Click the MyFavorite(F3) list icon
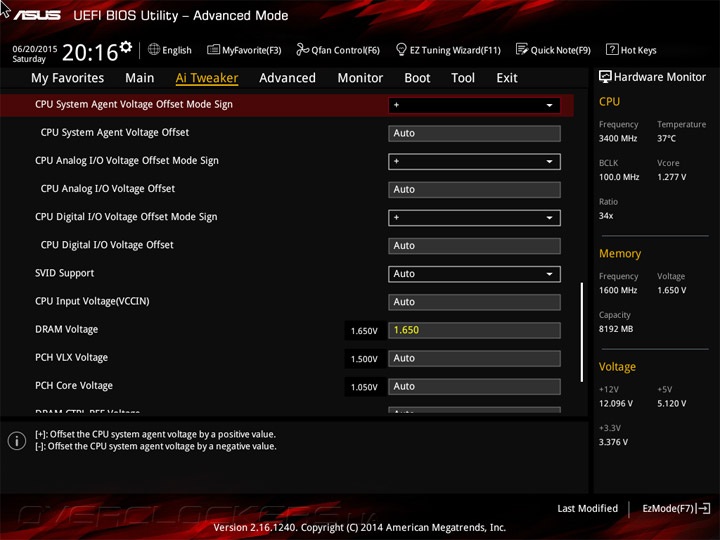The width and height of the screenshot is (720, 540). [213, 49]
